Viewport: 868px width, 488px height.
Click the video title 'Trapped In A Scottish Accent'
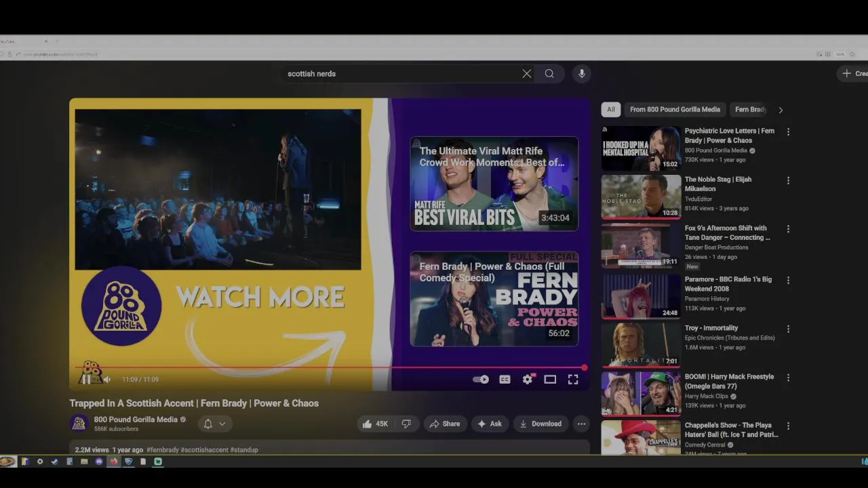[x=194, y=403]
